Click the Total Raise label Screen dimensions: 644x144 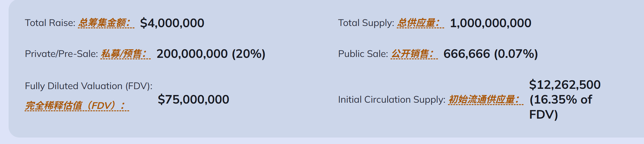click(50, 23)
